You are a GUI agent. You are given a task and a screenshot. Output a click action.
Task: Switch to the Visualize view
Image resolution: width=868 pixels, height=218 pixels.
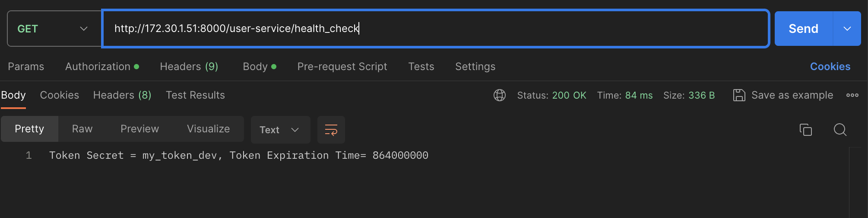pos(208,129)
